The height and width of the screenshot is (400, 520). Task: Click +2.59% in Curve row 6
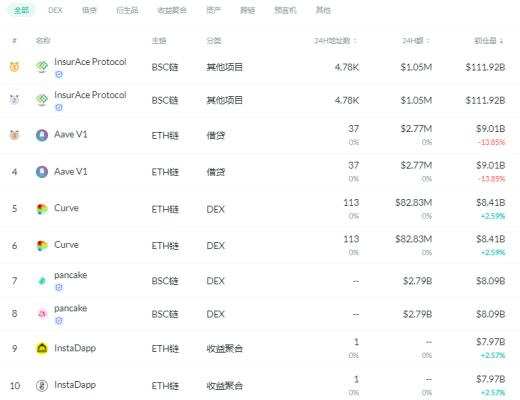point(493,252)
